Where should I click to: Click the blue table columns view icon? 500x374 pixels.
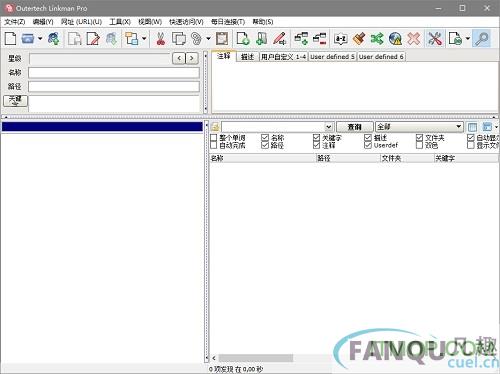tap(472, 127)
